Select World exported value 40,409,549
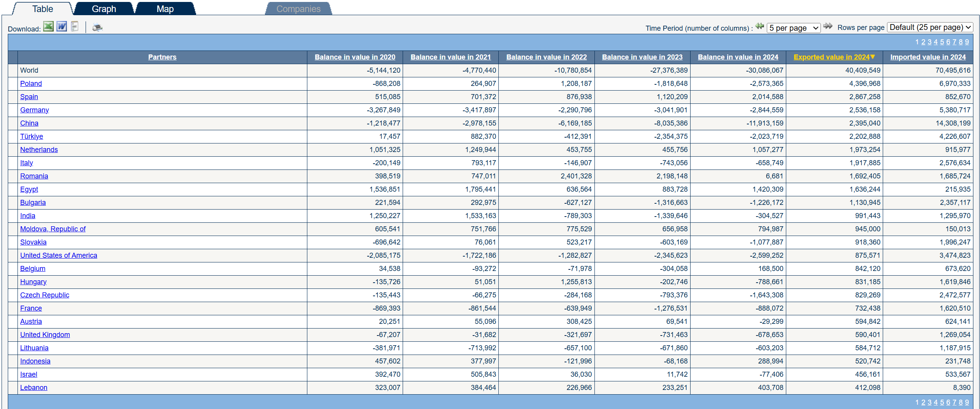The height and width of the screenshot is (409, 980). [x=863, y=70]
